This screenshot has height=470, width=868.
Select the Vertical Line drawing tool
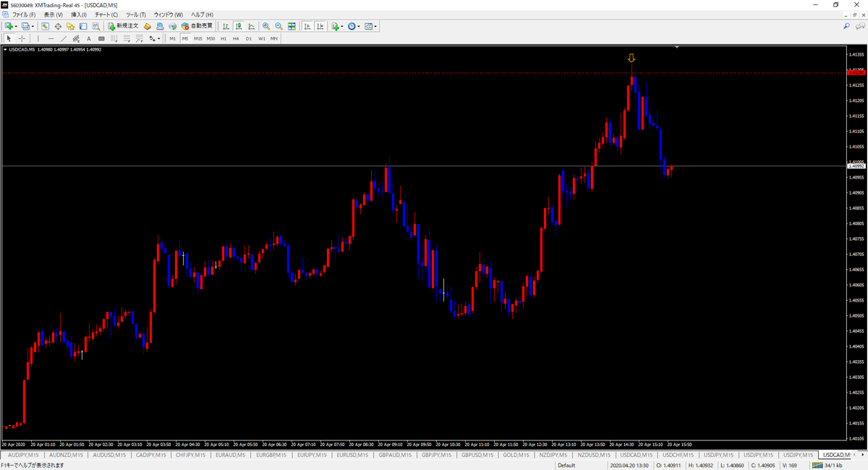(38, 38)
